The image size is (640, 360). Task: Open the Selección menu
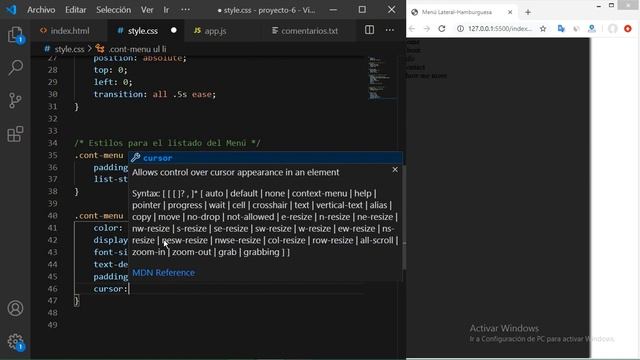[x=113, y=9]
